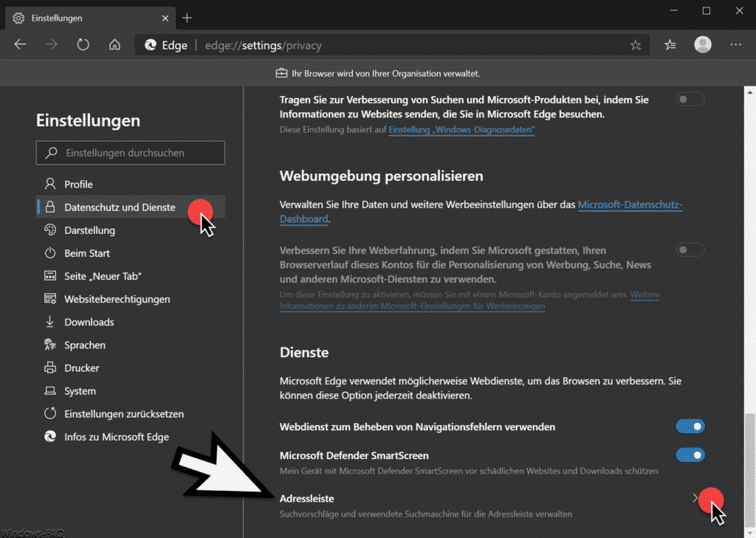Click the vertical scrollbar thumb
Screen dimensions: 756x538
click(x=750, y=471)
